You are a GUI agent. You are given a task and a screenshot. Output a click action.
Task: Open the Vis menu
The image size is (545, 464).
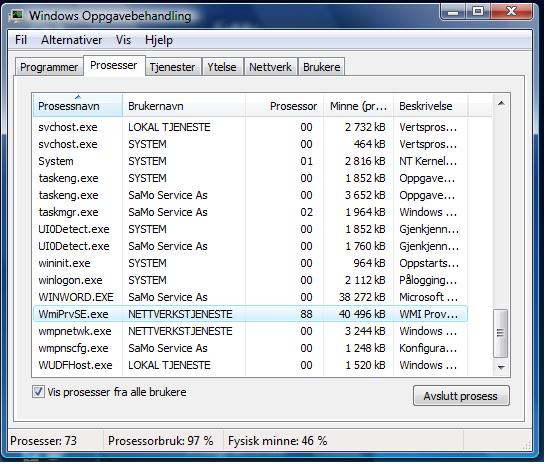pyautogui.click(x=123, y=40)
